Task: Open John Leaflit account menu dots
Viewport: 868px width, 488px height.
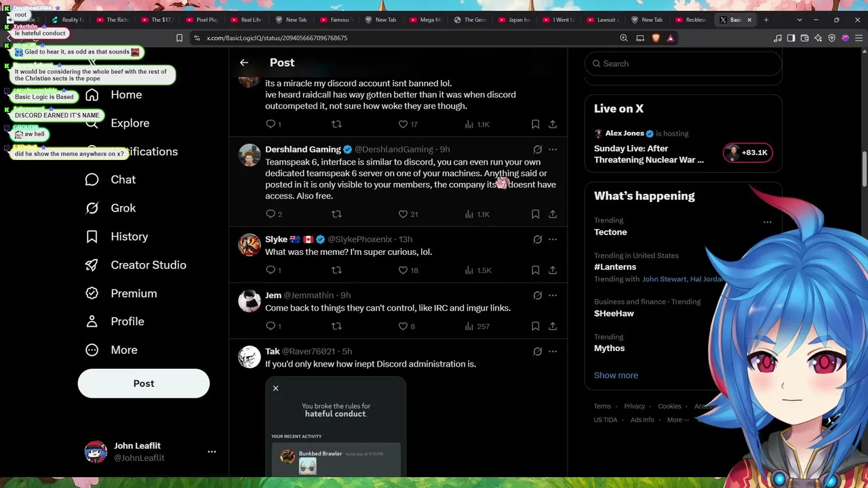Action: tap(212, 452)
